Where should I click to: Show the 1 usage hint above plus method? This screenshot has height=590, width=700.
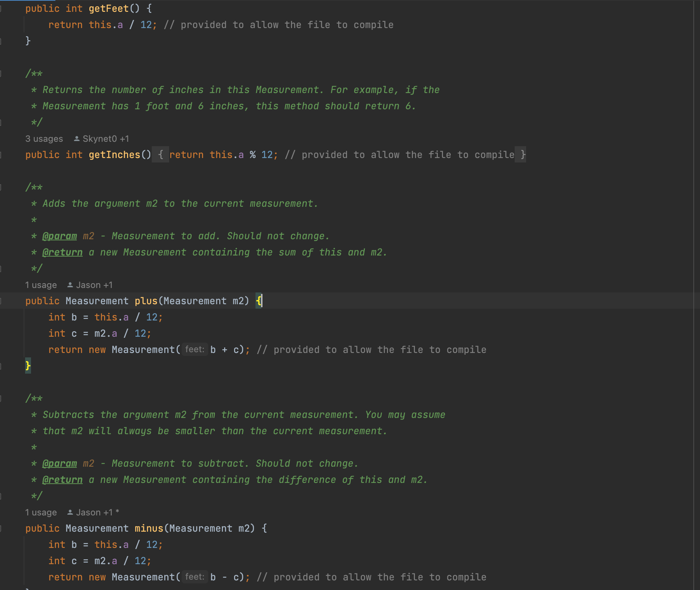pyautogui.click(x=41, y=285)
